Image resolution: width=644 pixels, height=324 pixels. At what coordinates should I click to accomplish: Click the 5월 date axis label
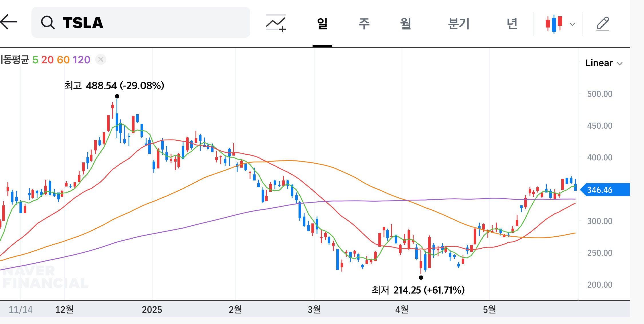[489, 309]
